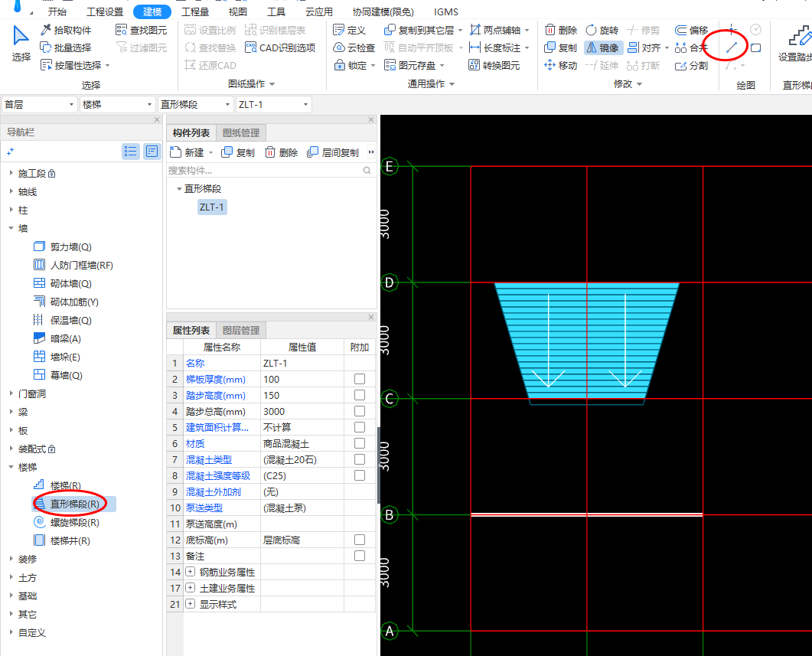Run 云检查 cloud check
This screenshot has height=656, width=812.
tap(354, 47)
